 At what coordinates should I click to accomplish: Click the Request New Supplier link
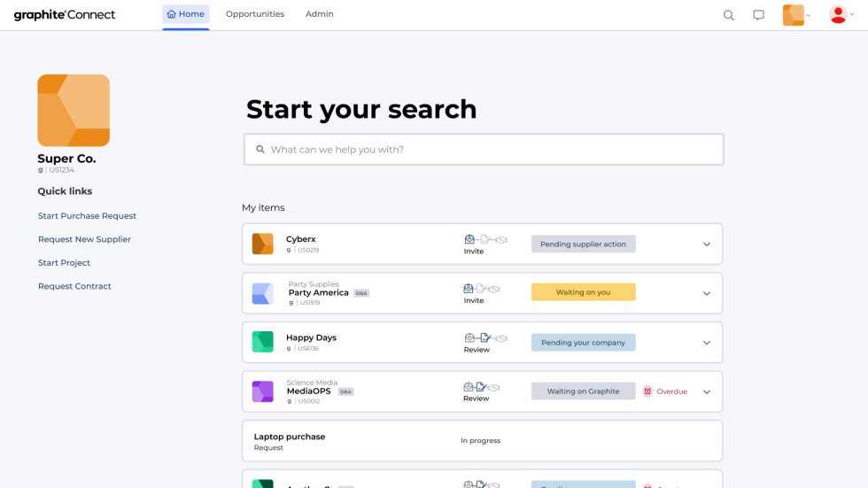[x=84, y=239]
